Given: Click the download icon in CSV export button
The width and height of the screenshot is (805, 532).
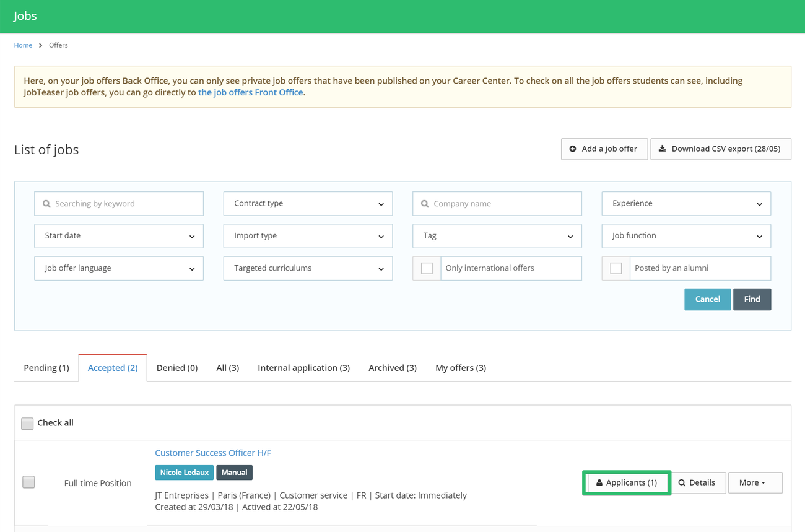Looking at the screenshot, I should click(662, 149).
